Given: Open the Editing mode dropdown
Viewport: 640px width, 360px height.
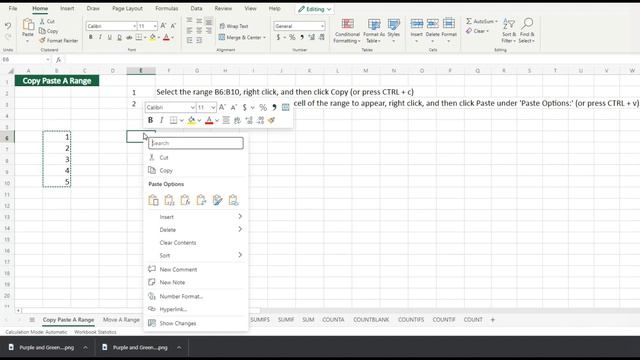Looking at the screenshot, I should coord(315,9).
